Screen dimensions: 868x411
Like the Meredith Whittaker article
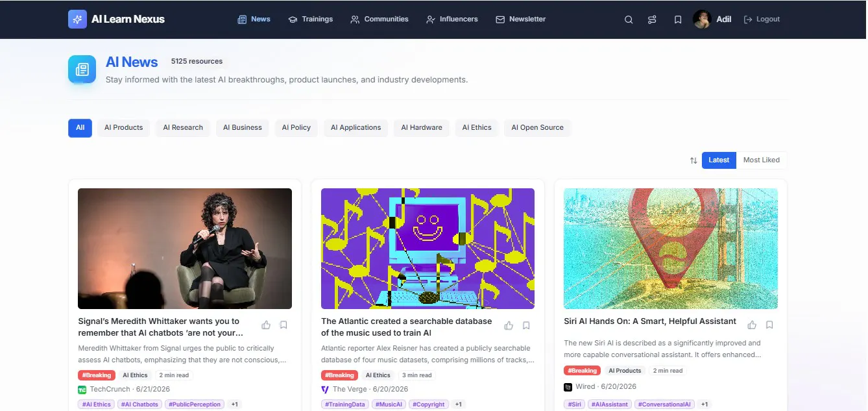266,325
